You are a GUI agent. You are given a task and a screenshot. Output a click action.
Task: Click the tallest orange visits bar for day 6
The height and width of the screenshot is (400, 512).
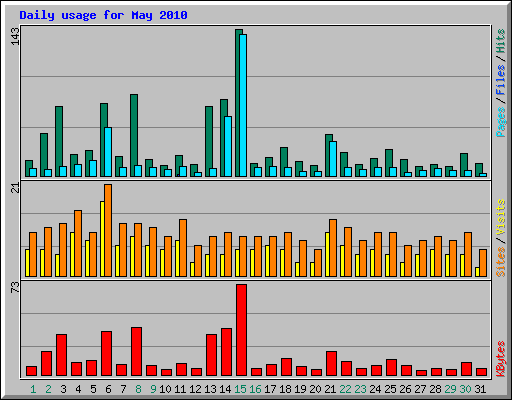108,230
